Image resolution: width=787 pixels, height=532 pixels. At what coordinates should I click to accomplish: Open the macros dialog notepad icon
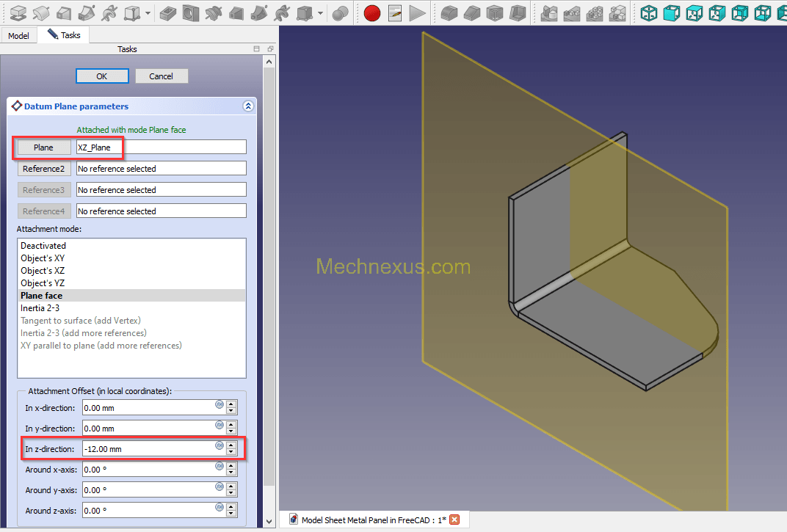coord(395,12)
